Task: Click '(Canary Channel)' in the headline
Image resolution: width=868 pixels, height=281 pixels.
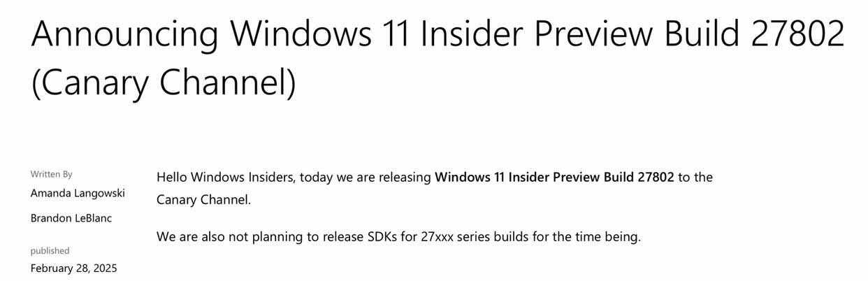Action: pyautogui.click(x=164, y=82)
